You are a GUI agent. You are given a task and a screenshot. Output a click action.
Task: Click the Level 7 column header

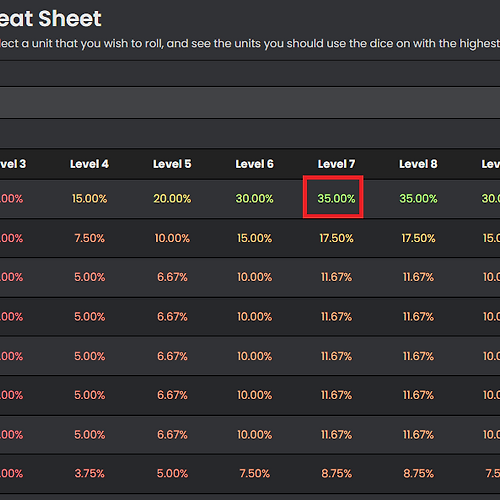point(336,164)
